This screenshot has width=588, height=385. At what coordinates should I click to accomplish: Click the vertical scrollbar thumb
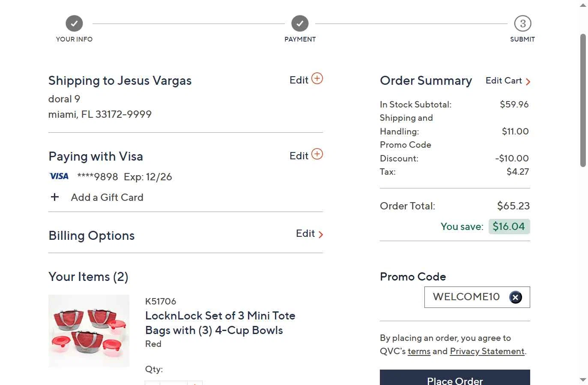[582, 101]
